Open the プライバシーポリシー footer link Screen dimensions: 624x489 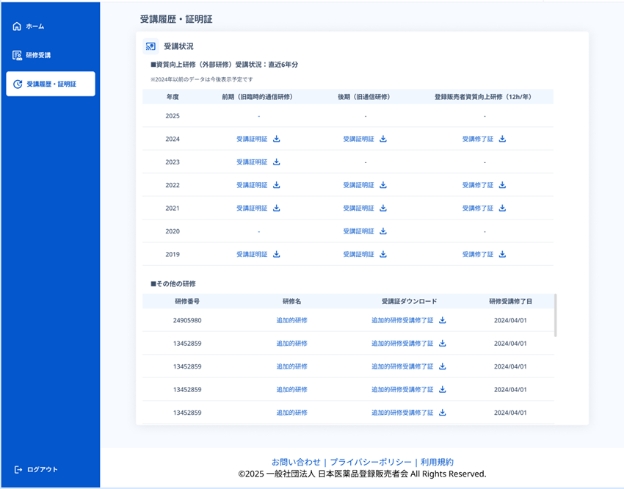[x=370, y=462]
